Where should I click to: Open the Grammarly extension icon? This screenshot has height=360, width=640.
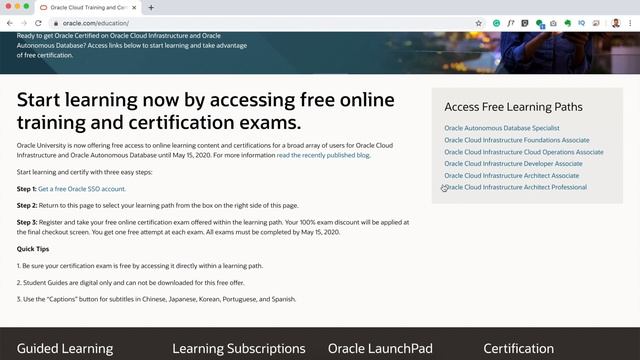(496, 23)
